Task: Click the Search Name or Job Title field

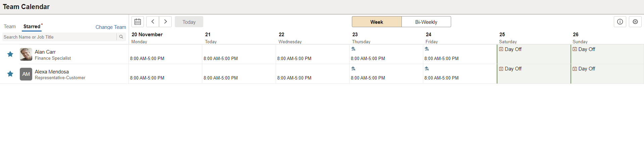Action: 59,37
